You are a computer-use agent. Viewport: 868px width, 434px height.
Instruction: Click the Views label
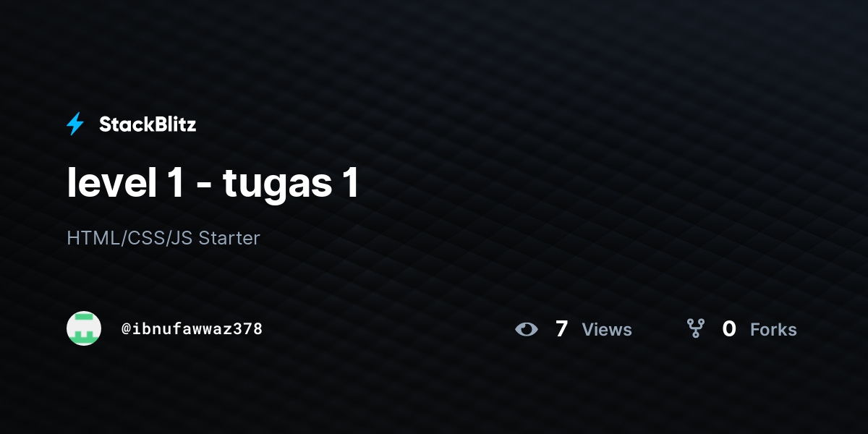pyautogui.click(x=607, y=330)
